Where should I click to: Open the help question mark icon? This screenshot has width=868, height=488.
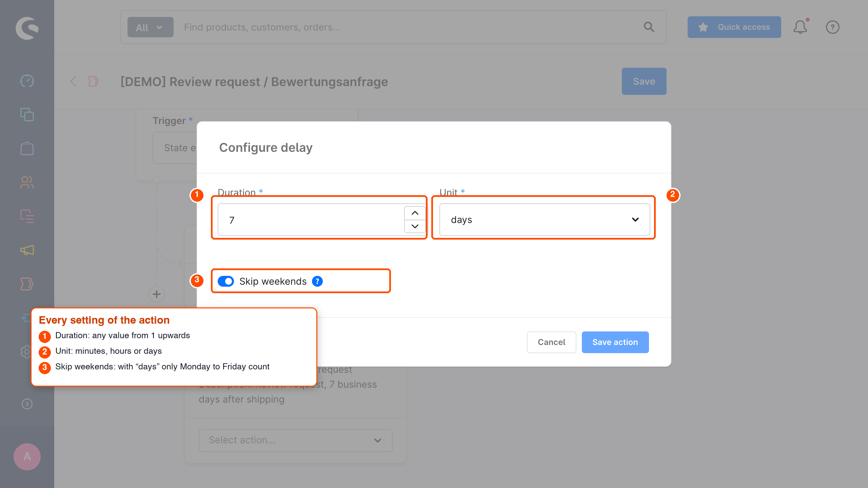833,27
